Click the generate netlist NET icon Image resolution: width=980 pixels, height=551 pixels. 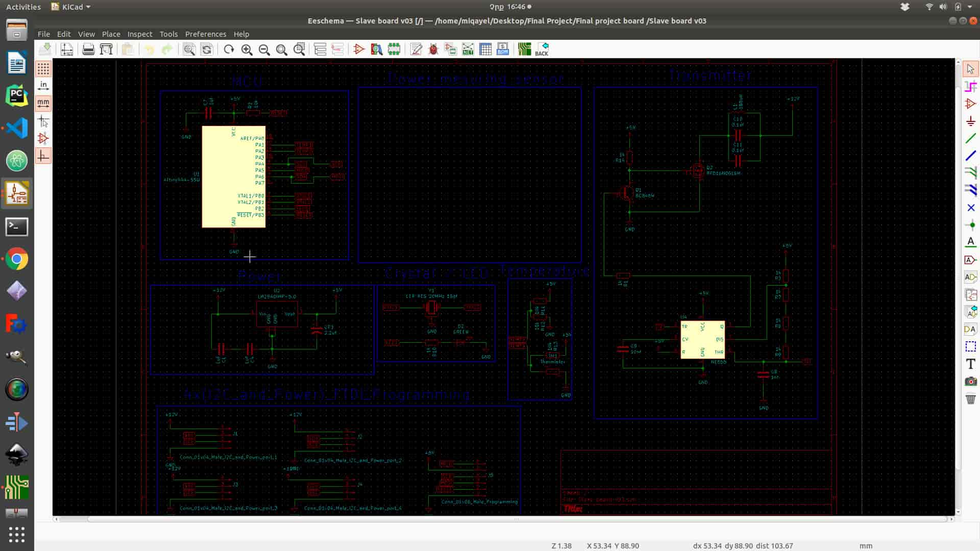click(468, 49)
